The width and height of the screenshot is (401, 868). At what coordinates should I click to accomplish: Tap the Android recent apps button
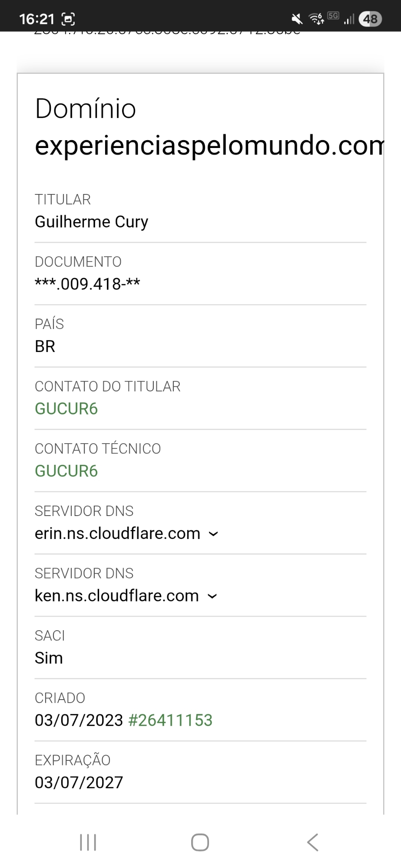pos(88,842)
